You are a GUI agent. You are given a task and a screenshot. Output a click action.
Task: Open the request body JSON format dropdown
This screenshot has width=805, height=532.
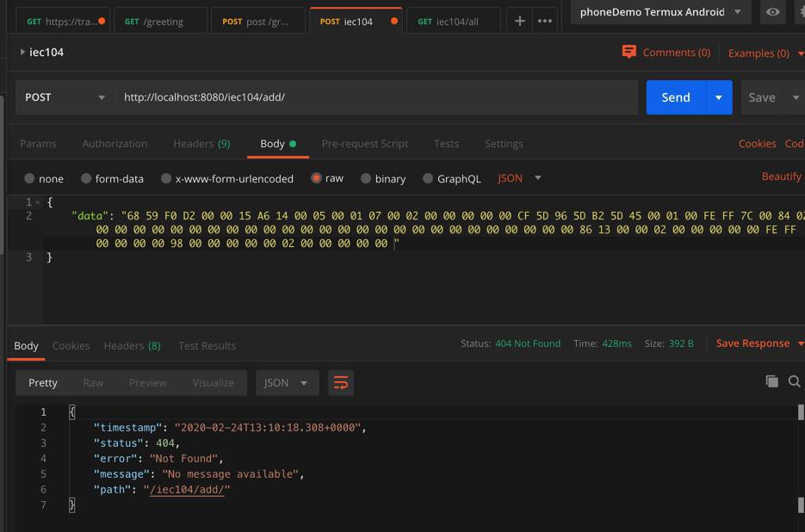point(519,178)
